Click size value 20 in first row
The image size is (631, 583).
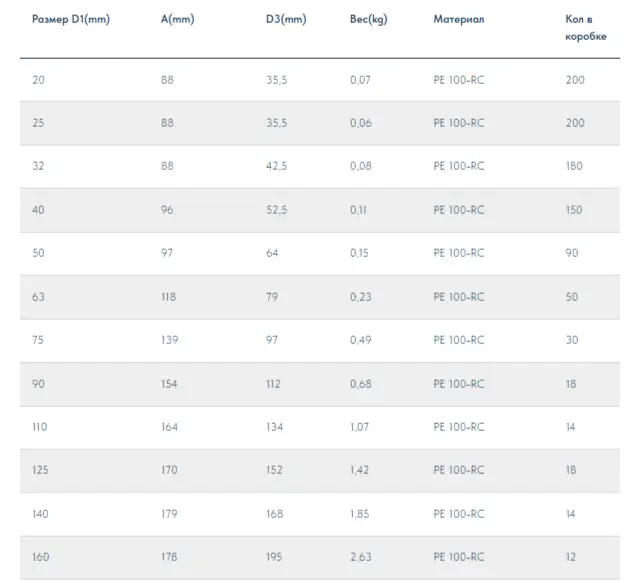pos(38,80)
